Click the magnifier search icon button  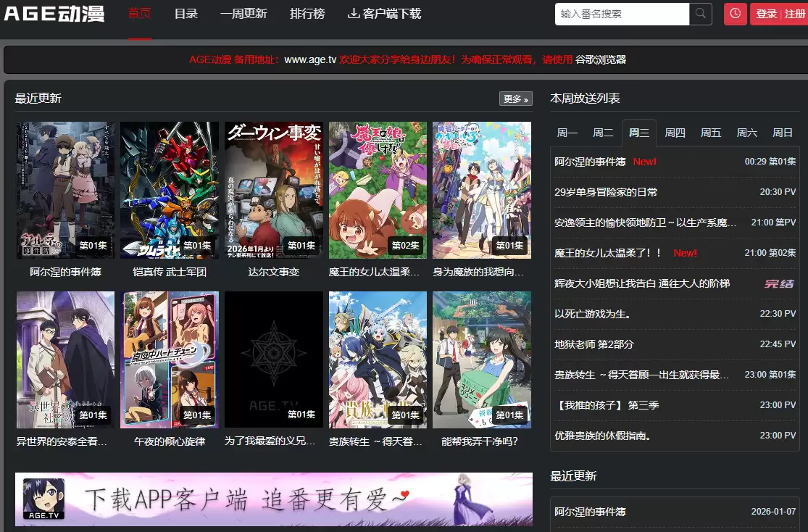pyautogui.click(x=701, y=14)
